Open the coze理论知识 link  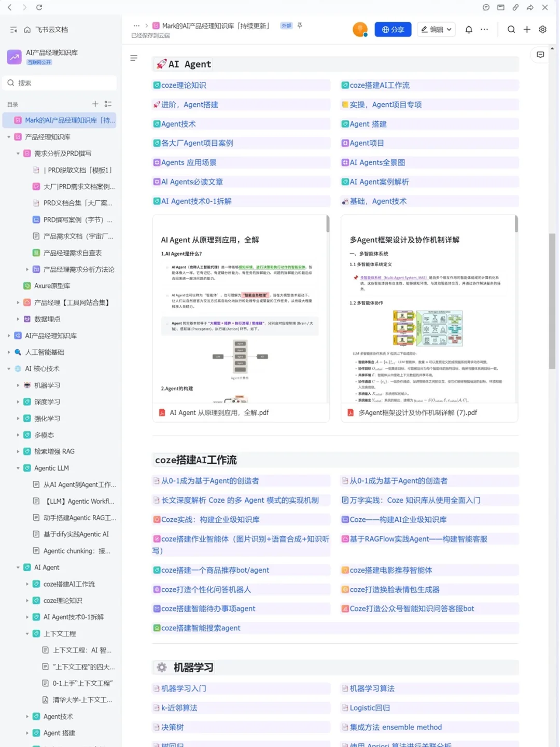[x=184, y=85]
